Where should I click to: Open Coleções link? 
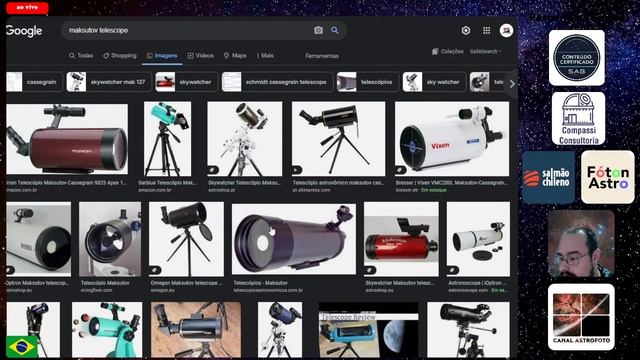[x=448, y=51]
